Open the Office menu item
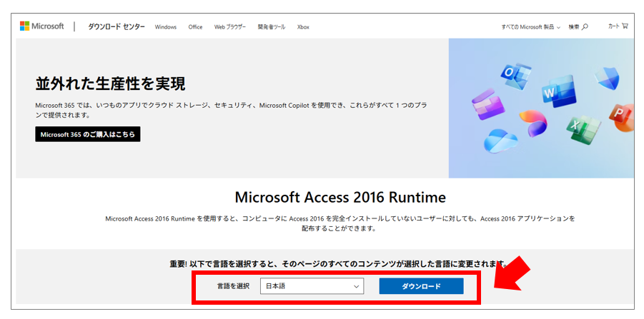Viewport: 644px width, 319px height. click(x=196, y=27)
